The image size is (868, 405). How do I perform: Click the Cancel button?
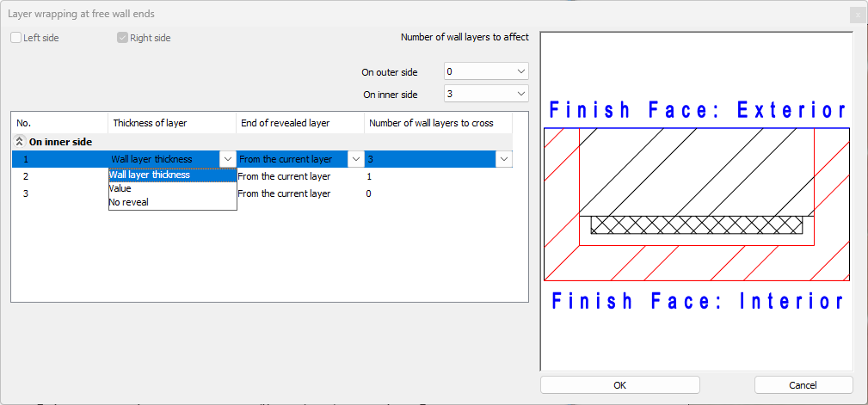coord(803,385)
